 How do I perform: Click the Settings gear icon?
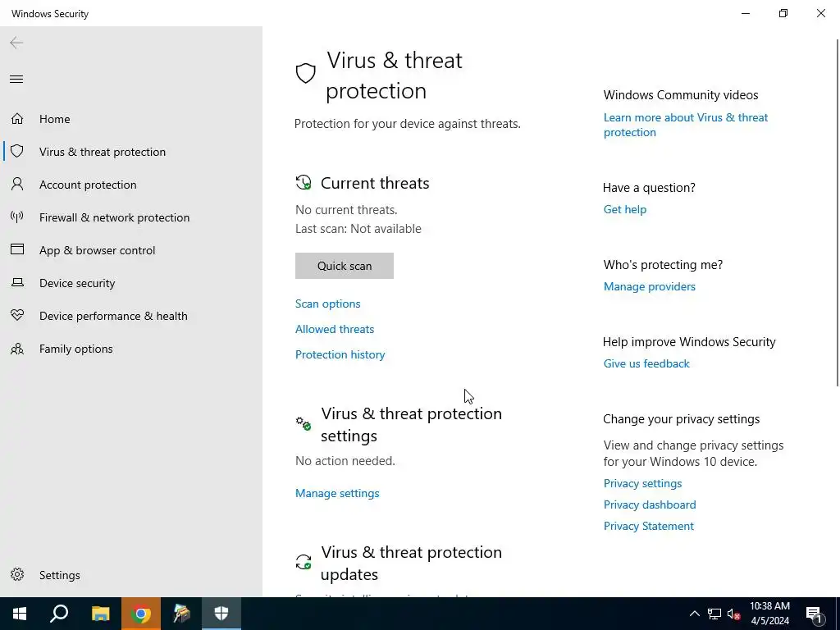17,574
